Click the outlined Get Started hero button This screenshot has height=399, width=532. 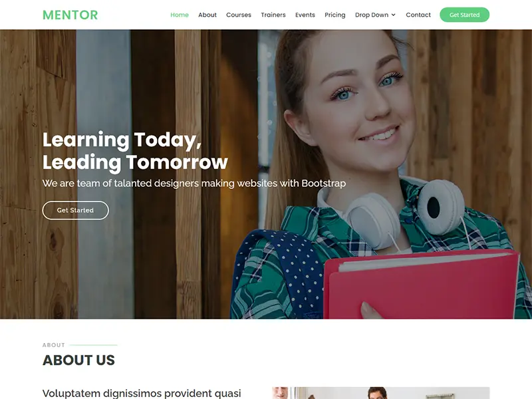(75, 210)
